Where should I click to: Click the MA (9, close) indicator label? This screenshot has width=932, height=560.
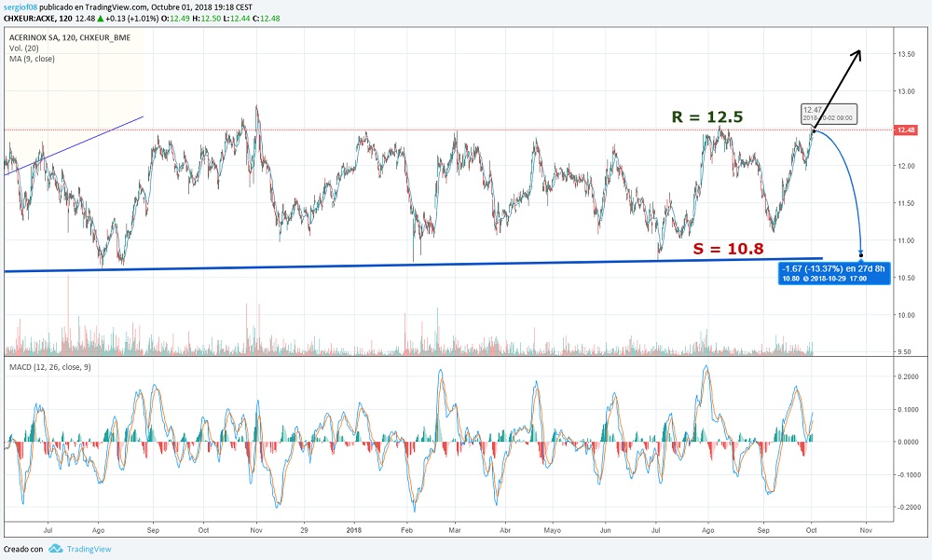click(x=32, y=59)
